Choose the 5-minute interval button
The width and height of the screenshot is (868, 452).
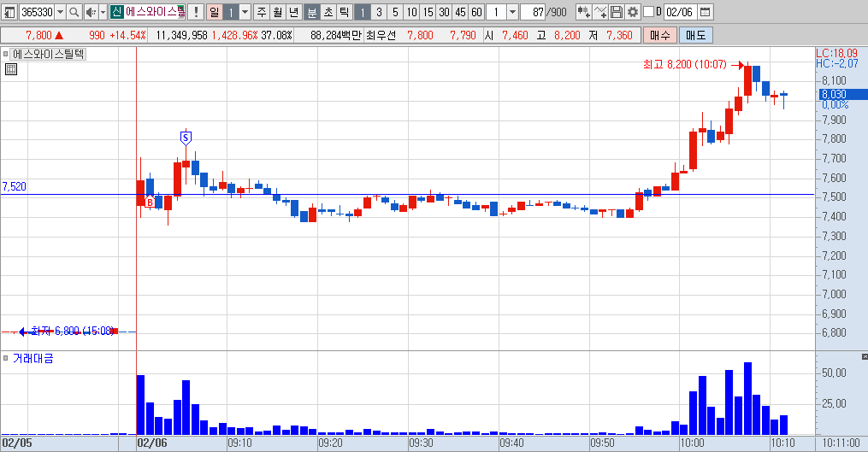tap(395, 12)
